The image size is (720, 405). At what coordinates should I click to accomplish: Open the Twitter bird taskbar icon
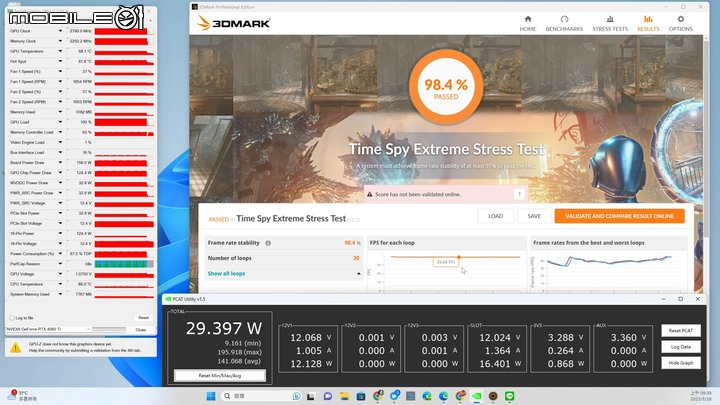point(394,396)
